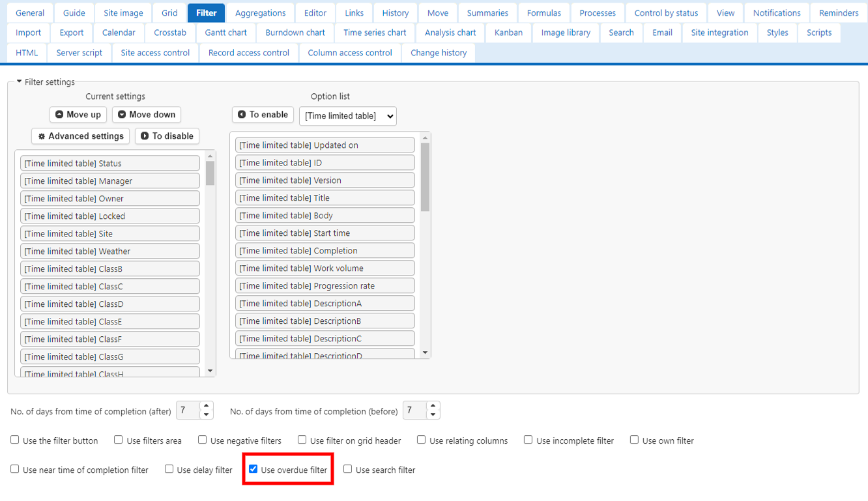868x501 pixels.
Task: Select Locked in current settings list
Action: tap(110, 216)
